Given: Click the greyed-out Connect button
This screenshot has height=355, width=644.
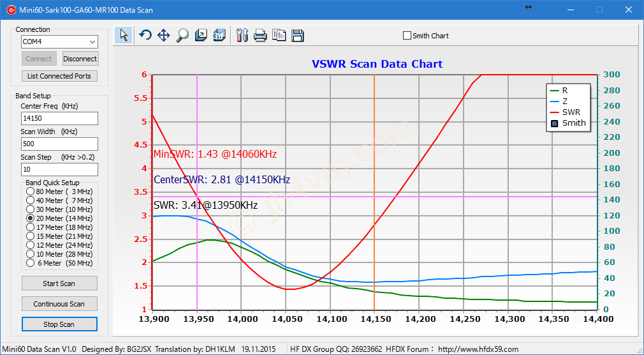Looking at the screenshot, I should 39,58.
